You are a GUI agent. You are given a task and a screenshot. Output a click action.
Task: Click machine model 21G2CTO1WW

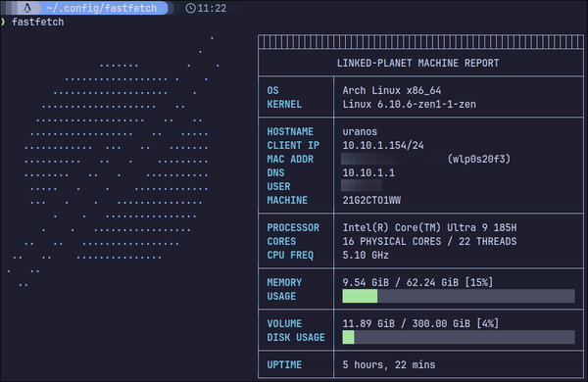click(x=371, y=200)
